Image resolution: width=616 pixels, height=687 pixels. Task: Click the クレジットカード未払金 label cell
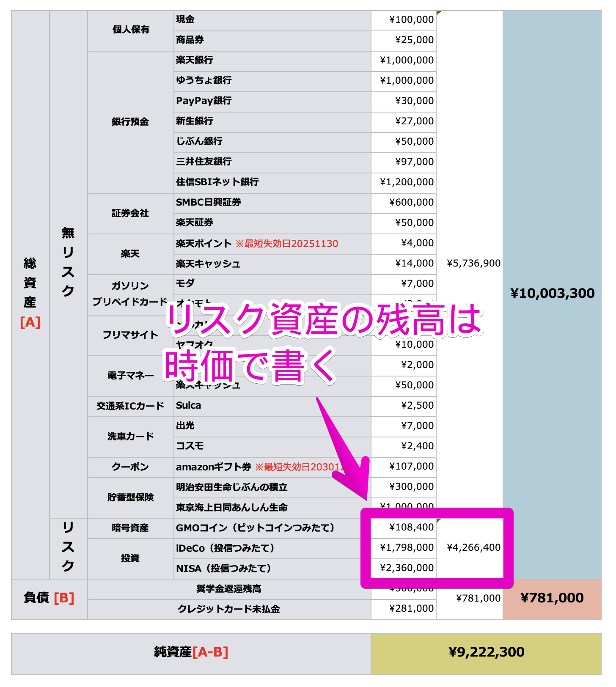click(229, 609)
